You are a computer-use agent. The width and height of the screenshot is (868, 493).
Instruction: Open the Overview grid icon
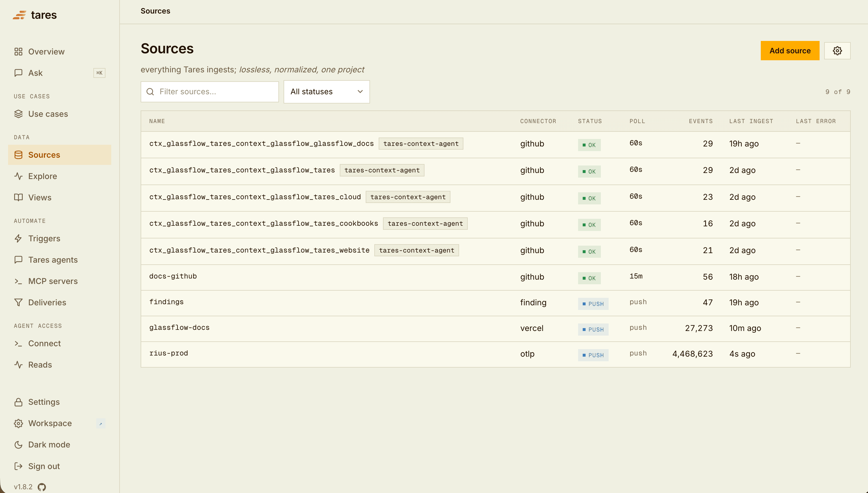tap(18, 52)
